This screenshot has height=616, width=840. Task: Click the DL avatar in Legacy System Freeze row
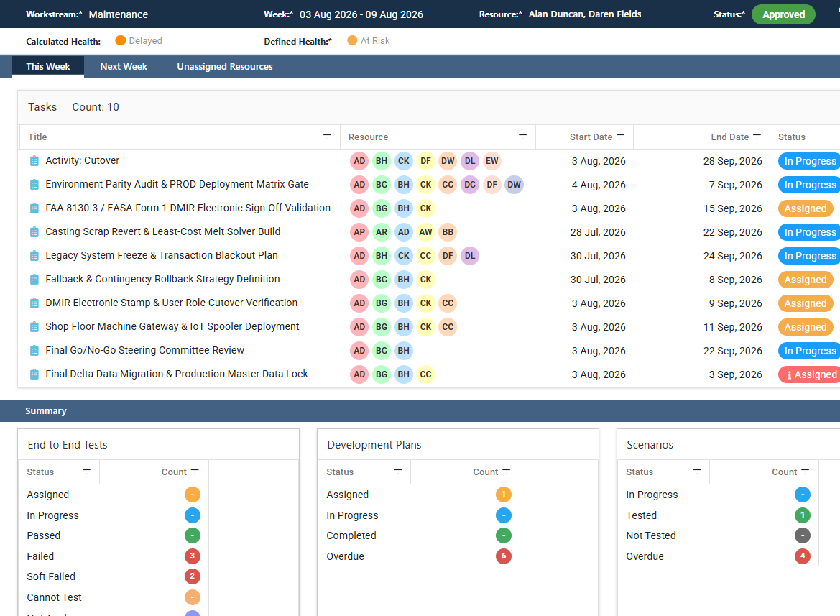pyautogui.click(x=470, y=255)
